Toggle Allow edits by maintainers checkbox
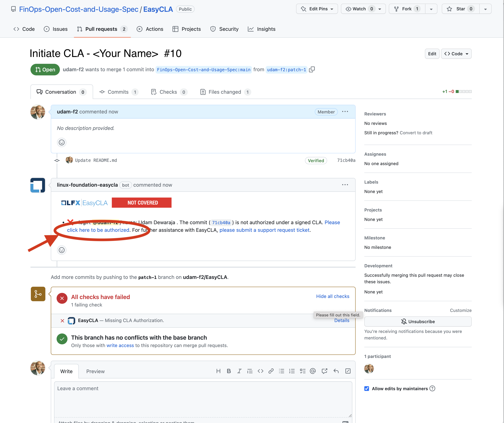Screen dimensions: 504x423 point(366,388)
